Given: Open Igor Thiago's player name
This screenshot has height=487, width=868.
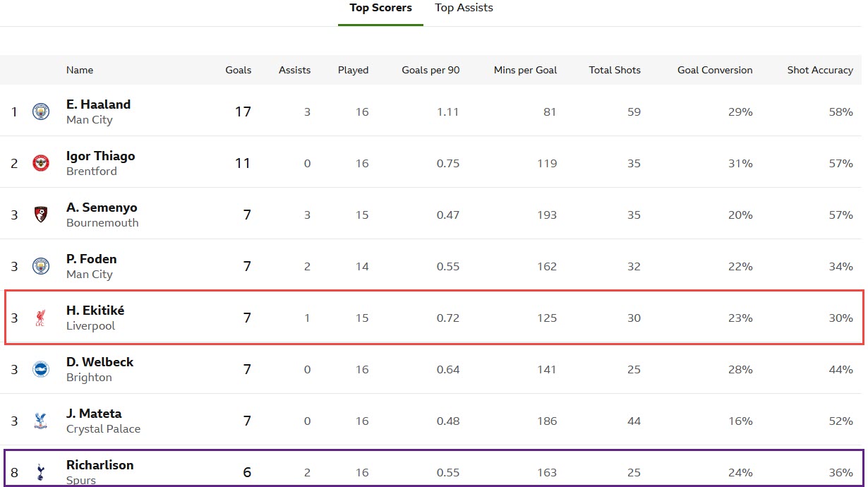Looking at the screenshot, I should pyautogui.click(x=100, y=156).
